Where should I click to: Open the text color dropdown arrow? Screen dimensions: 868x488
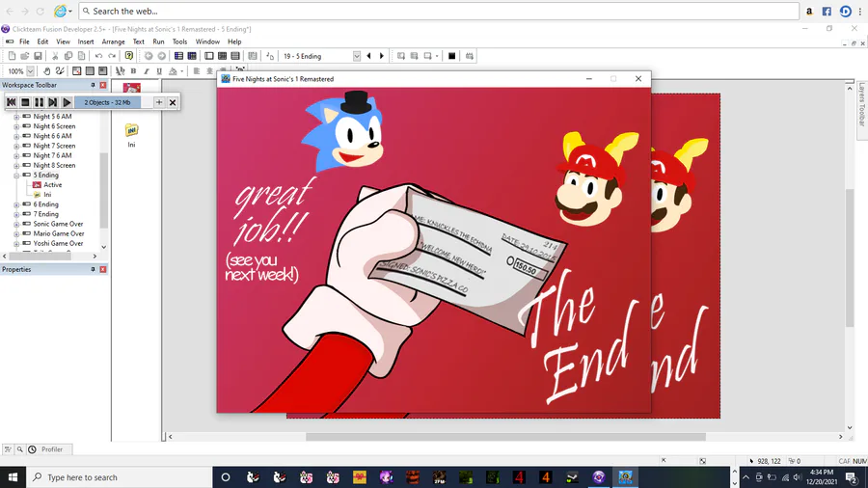tap(181, 70)
